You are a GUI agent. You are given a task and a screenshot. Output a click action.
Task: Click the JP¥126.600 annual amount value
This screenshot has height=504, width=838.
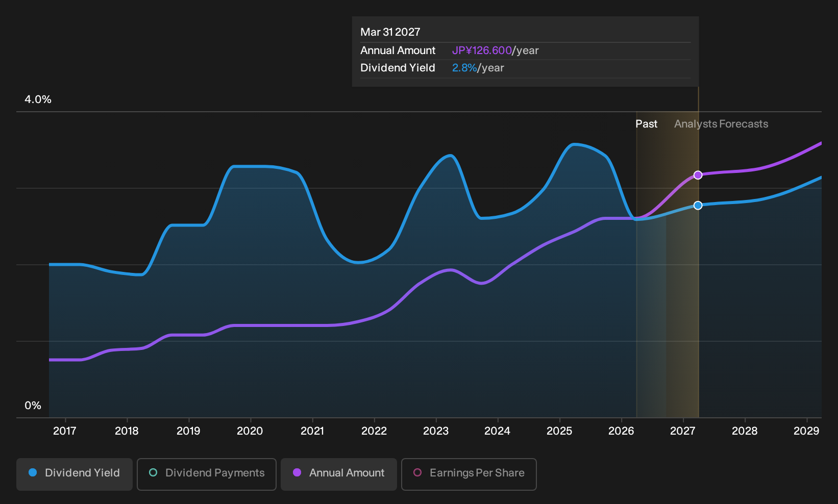(x=482, y=51)
